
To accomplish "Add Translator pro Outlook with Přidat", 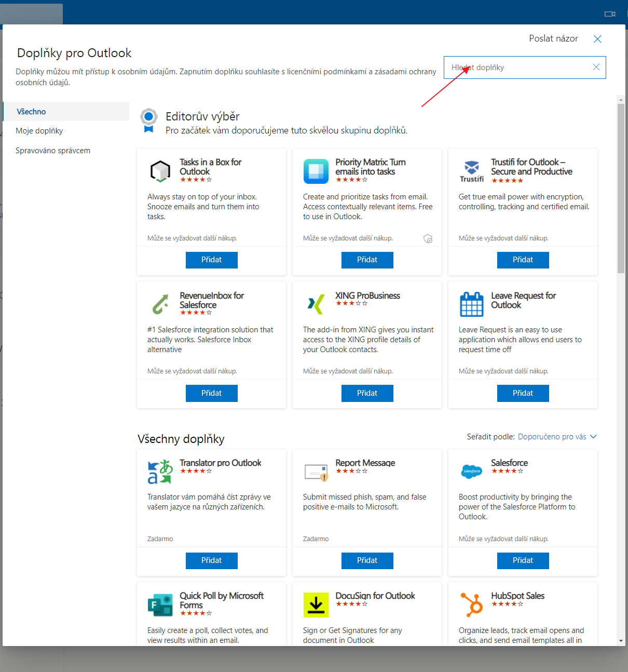I will tap(212, 561).
